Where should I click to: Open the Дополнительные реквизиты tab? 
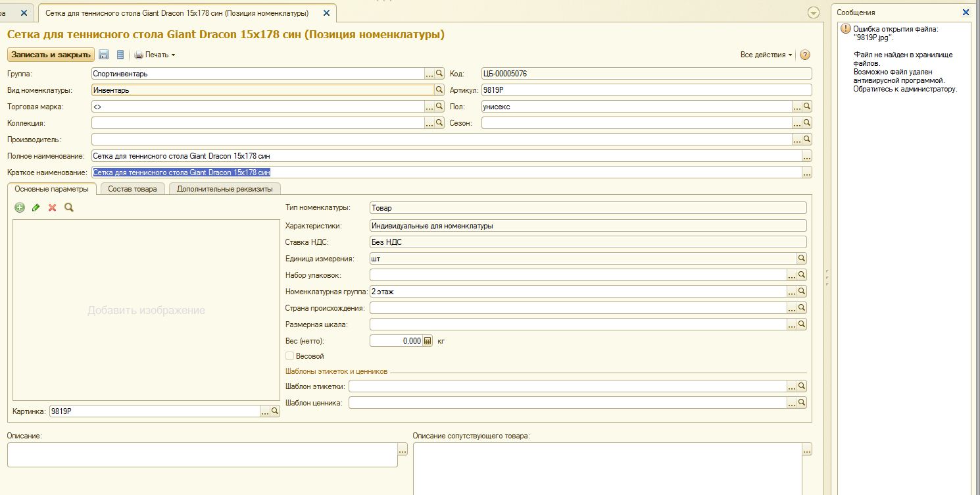click(x=224, y=189)
